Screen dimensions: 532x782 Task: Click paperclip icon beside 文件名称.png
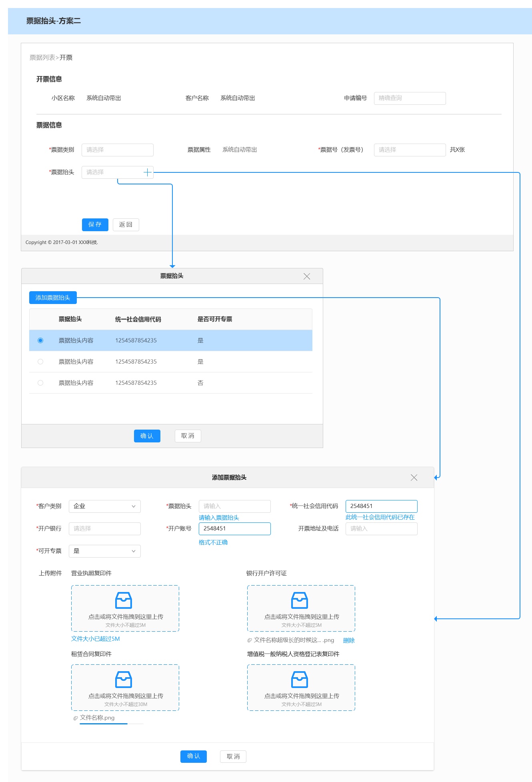pos(75,718)
